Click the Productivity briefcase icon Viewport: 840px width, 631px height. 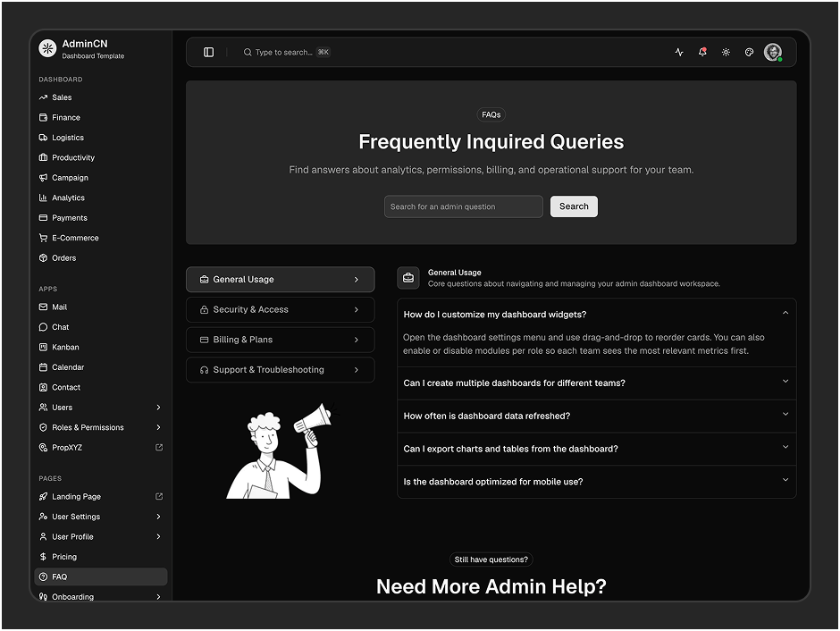point(44,157)
